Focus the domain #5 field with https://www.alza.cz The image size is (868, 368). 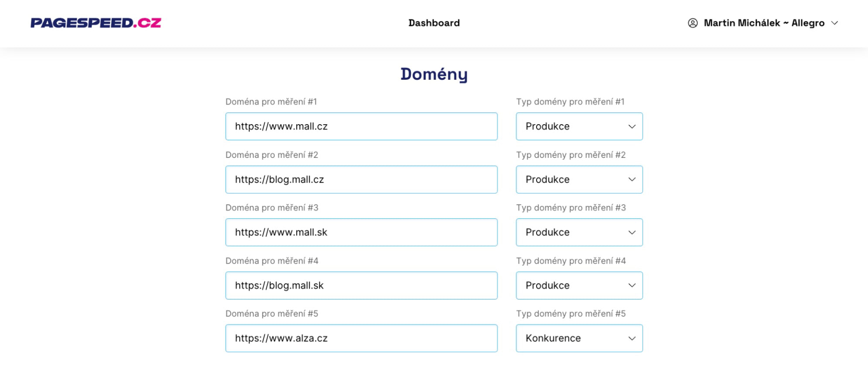[x=361, y=338]
